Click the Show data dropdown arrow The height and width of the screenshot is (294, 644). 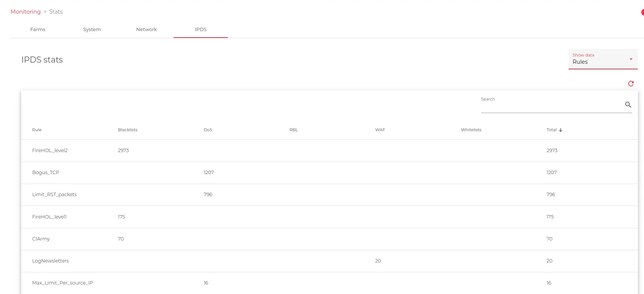pyautogui.click(x=631, y=59)
